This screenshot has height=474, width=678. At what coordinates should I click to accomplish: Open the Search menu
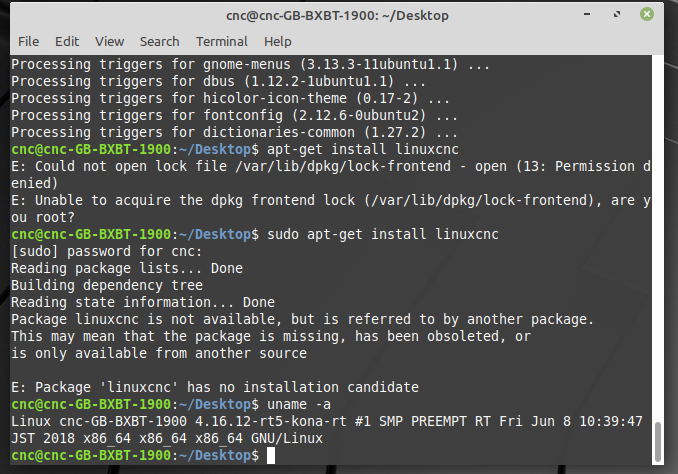pyautogui.click(x=160, y=42)
